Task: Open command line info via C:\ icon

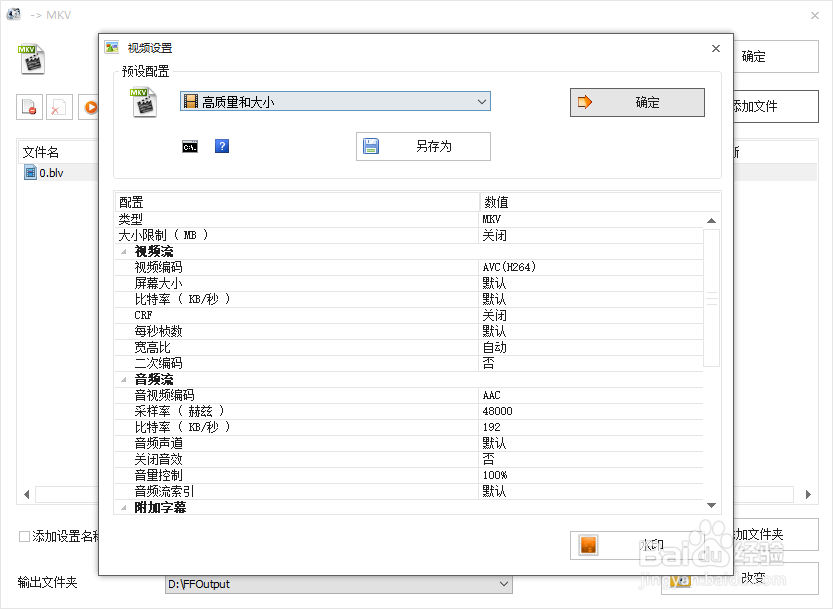Action: coord(190,145)
